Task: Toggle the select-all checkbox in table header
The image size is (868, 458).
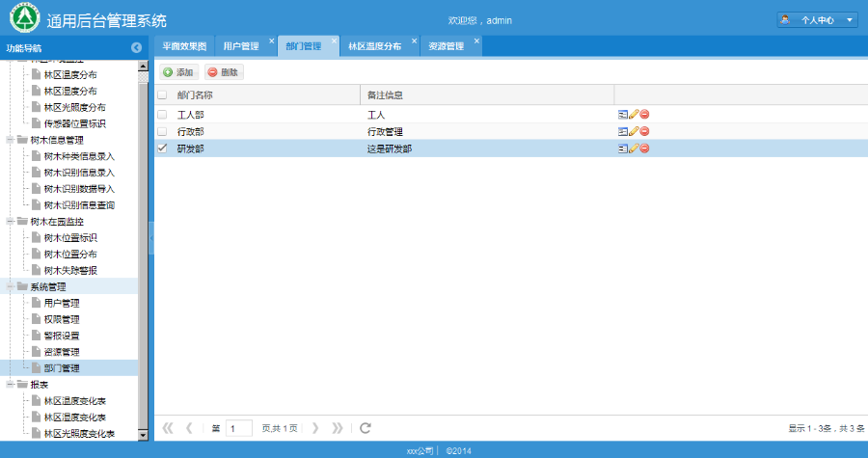Action: (x=162, y=95)
